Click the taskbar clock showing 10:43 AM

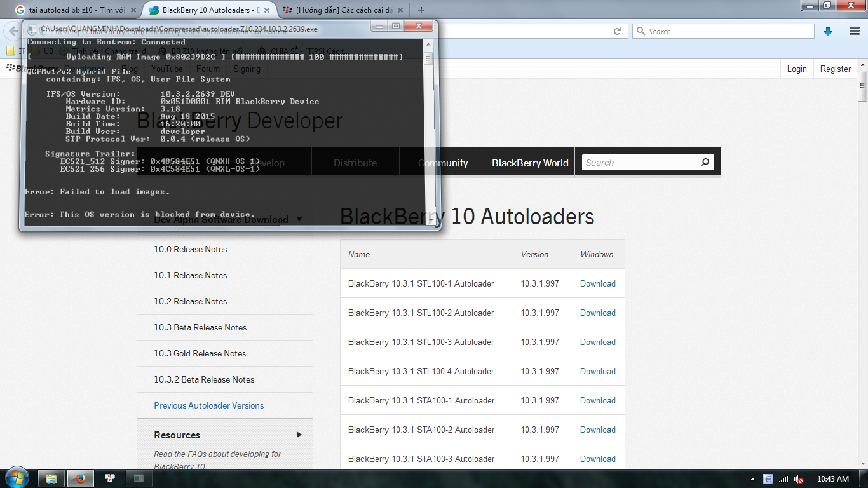tap(833, 479)
